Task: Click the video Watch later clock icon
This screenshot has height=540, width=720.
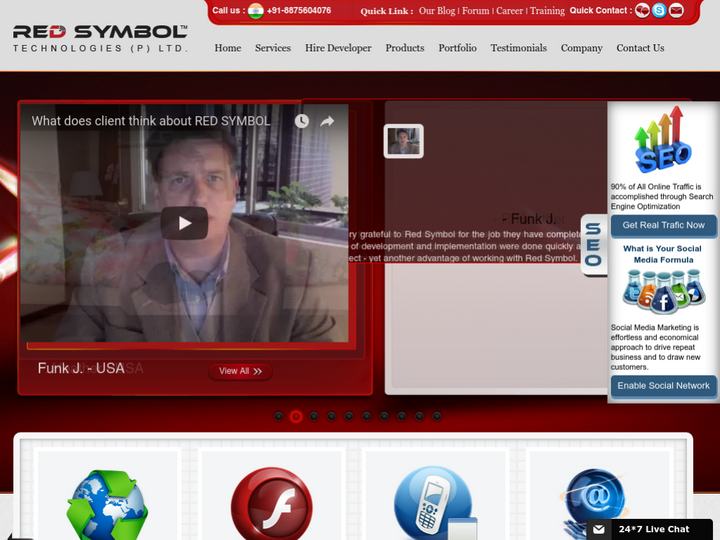Action: [302, 121]
